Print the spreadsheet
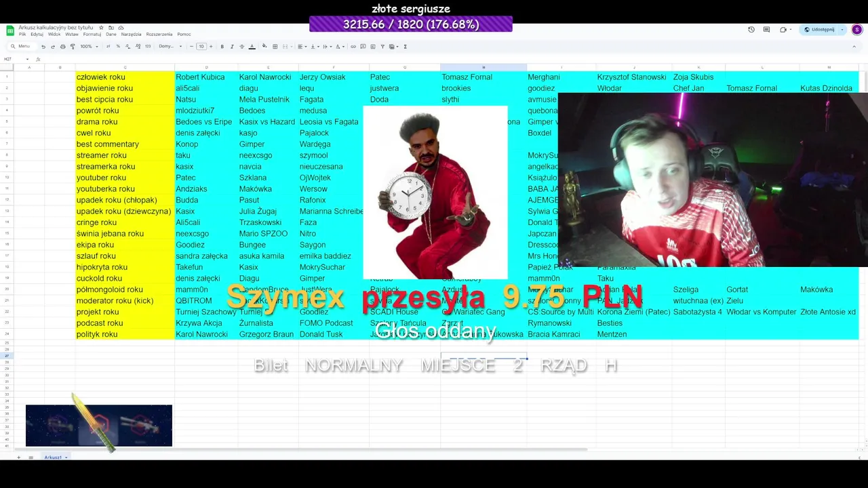This screenshot has width=868, height=488. (62, 47)
